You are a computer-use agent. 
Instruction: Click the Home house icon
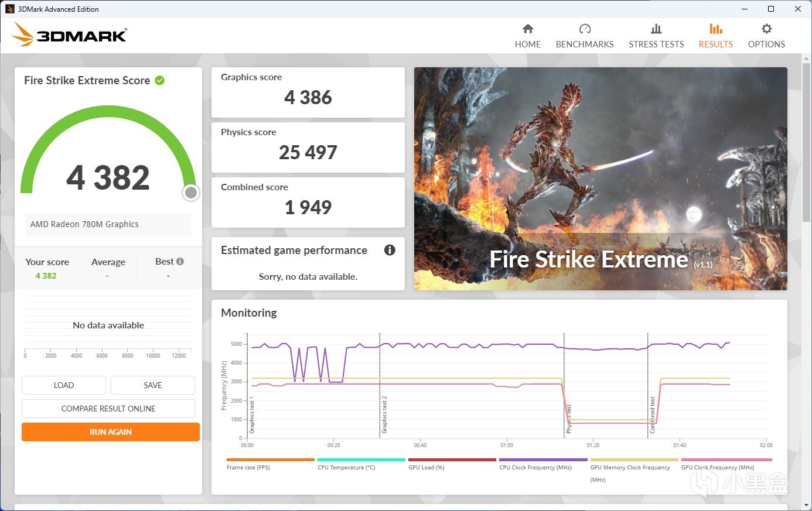(528, 29)
